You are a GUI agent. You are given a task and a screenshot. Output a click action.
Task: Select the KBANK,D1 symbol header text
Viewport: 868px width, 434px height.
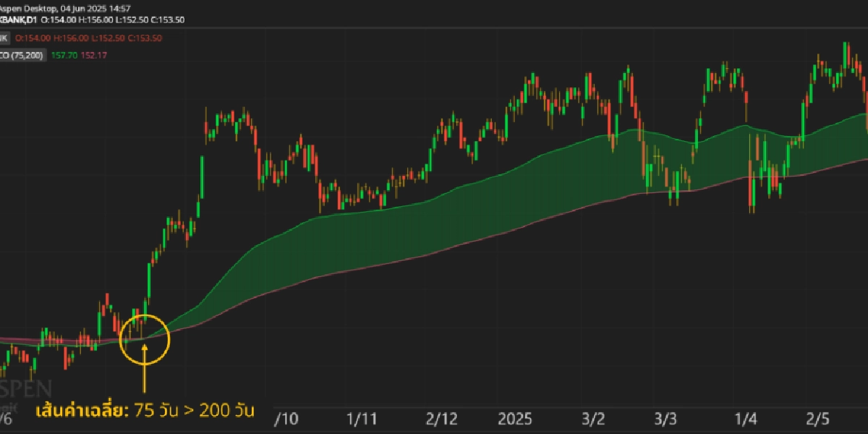click(19, 20)
